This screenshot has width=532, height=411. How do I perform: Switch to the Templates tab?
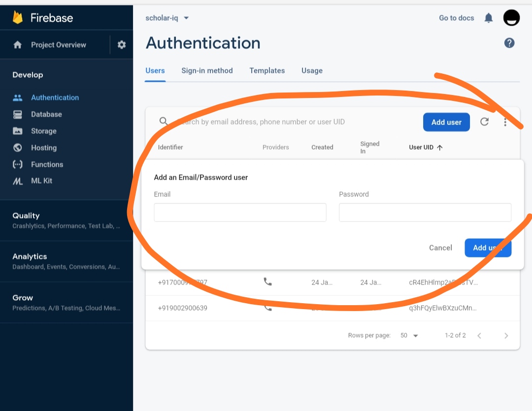coord(267,70)
